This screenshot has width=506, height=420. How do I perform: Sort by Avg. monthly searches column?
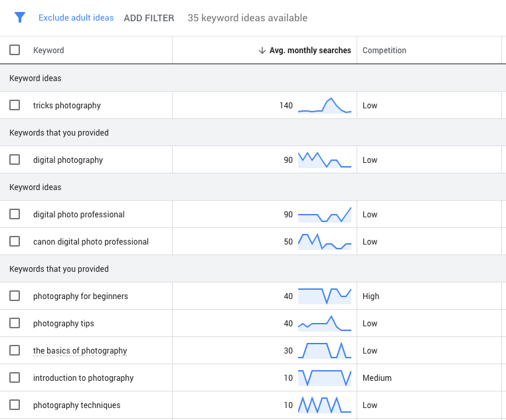pyautogui.click(x=310, y=51)
